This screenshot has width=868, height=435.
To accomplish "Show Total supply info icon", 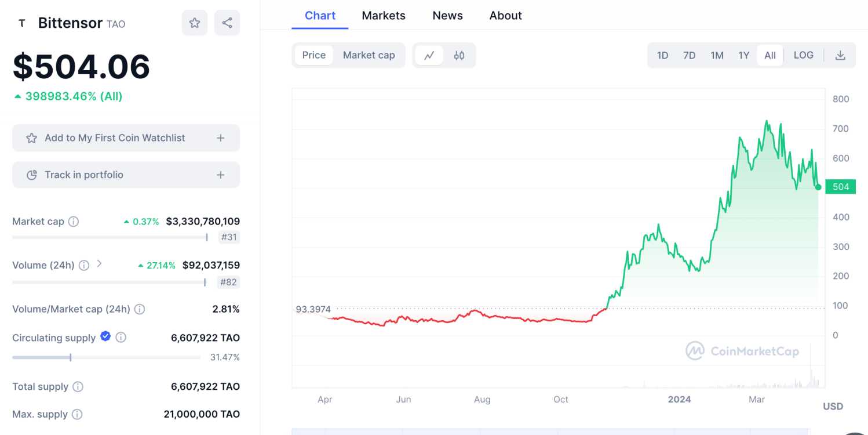I will pos(78,387).
